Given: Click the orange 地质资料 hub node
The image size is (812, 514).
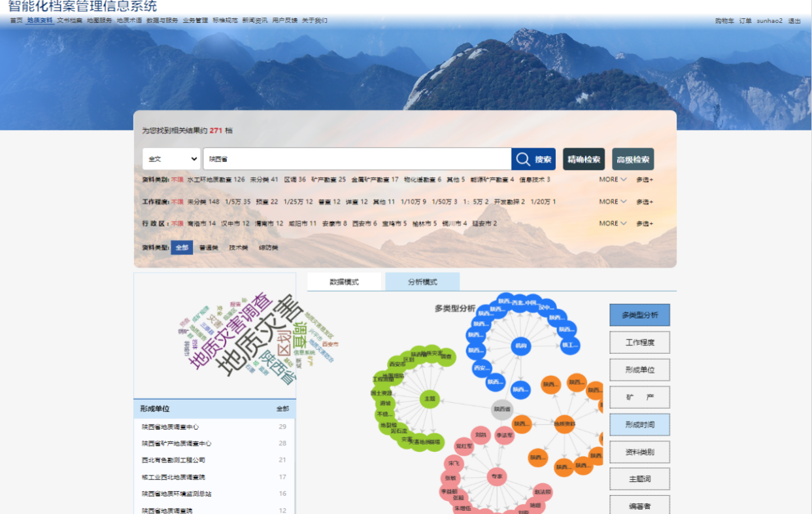Looking at the screenshot, I should click(564, 424).
